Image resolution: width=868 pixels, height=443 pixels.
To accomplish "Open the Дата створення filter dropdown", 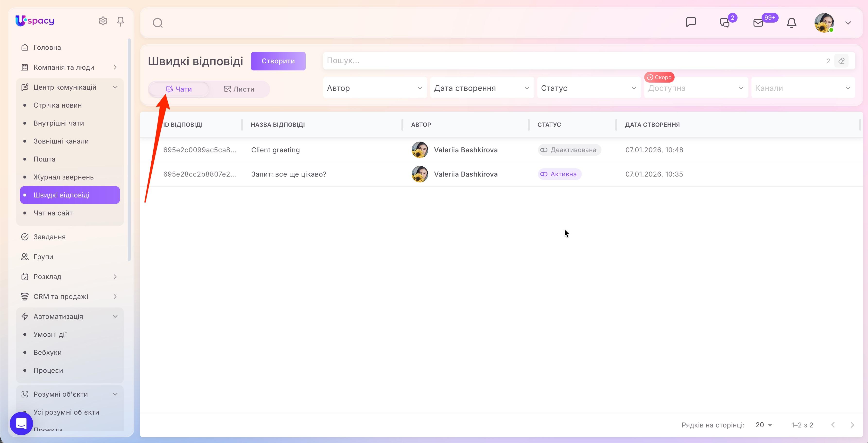I will pos(482,88).
